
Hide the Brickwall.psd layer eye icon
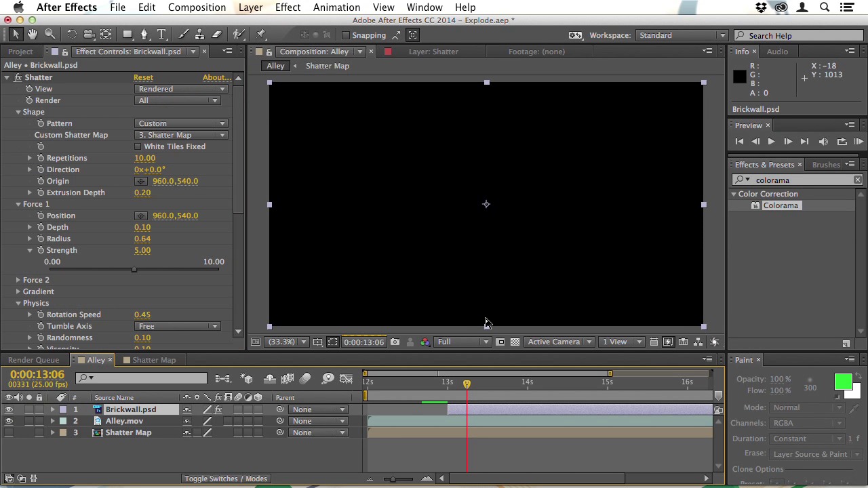[9, 409]
